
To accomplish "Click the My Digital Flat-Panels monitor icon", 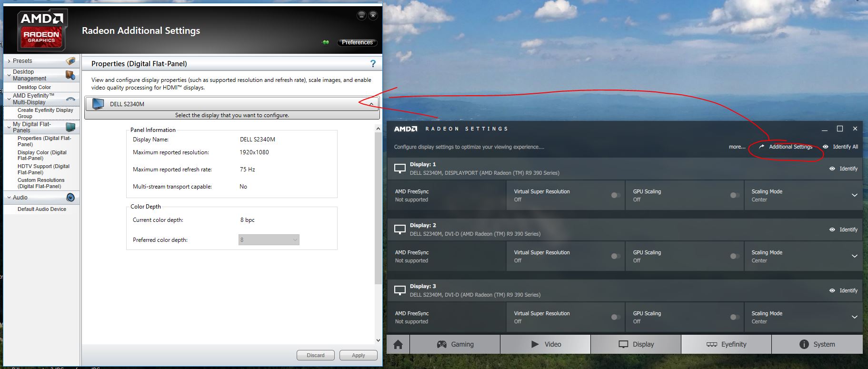I will (70, 127).
